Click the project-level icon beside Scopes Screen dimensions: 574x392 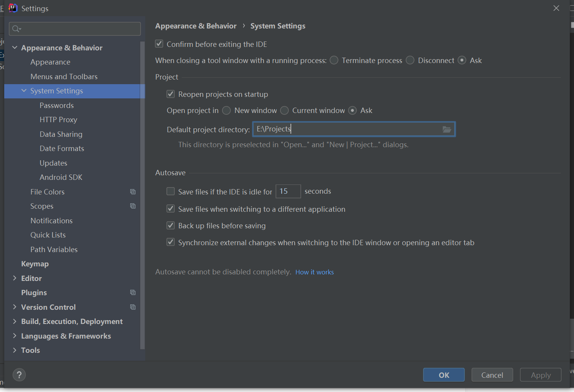(133, 206)
